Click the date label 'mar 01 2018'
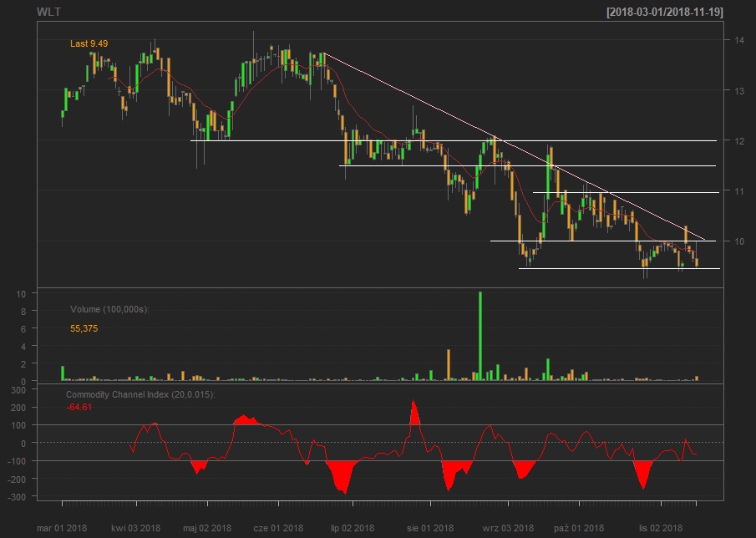 (62, 528)
